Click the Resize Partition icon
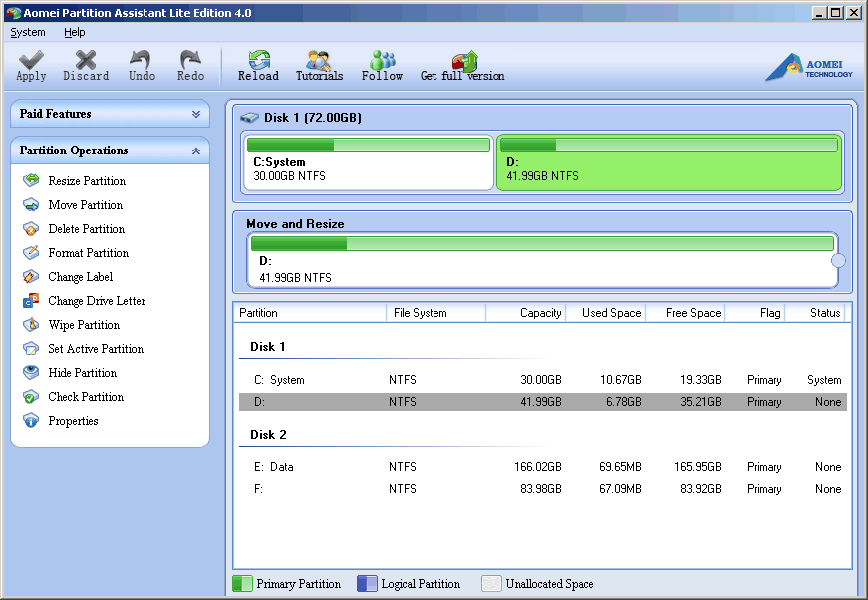This screenshot has height=600, width=868. pos(31,180)
